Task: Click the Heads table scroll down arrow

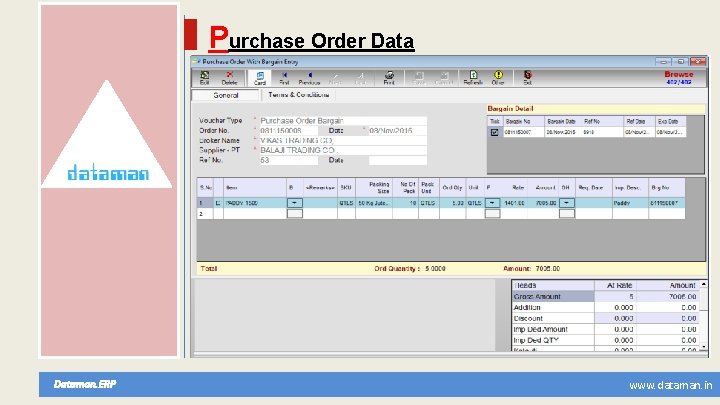Action: [703, 347]
